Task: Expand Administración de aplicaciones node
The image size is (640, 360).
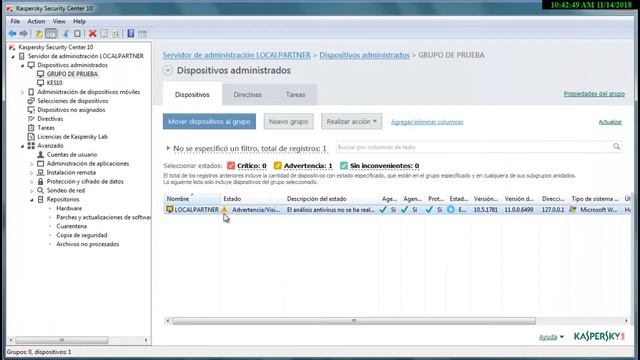Action: point(32,164)
